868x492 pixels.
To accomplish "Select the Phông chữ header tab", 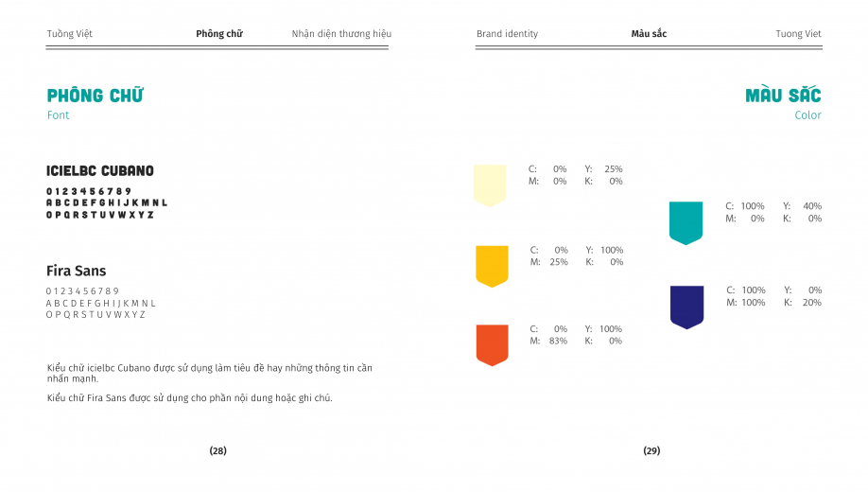I will pyautogui.click(x=219, y=34).
